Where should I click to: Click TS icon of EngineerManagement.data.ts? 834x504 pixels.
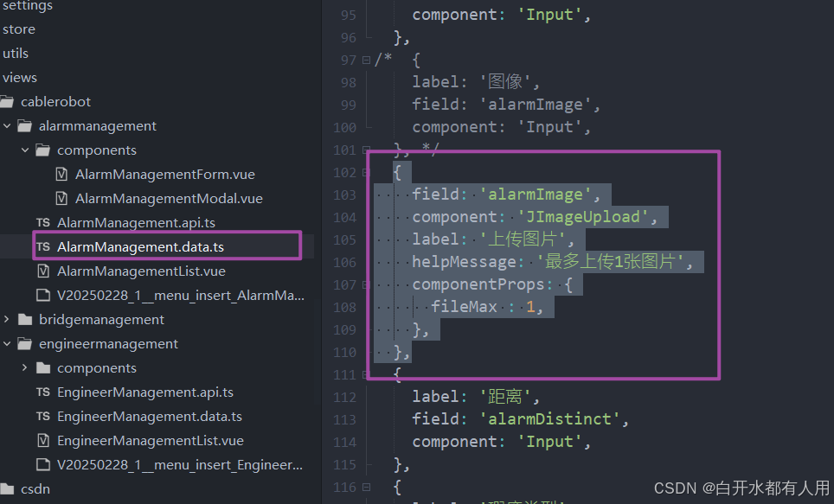point(43,417)
